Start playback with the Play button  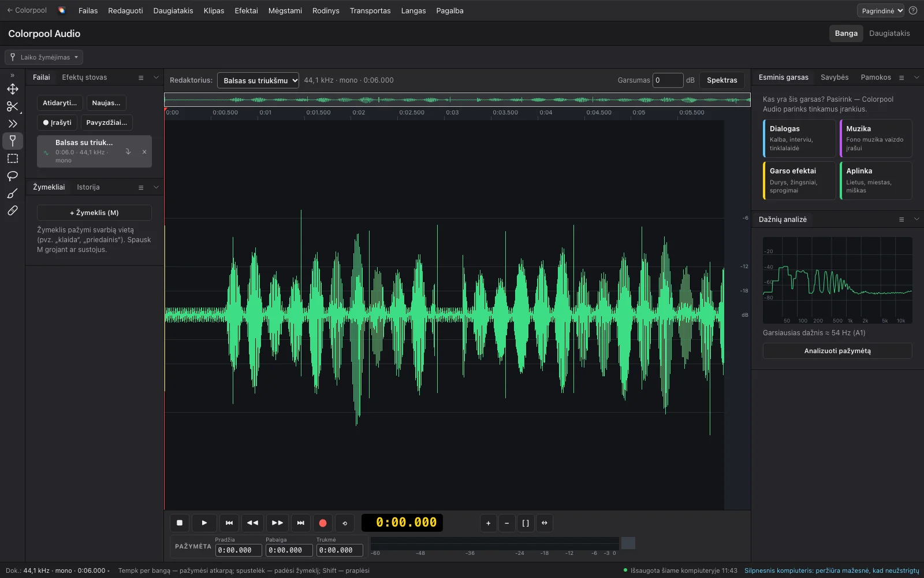204,523
